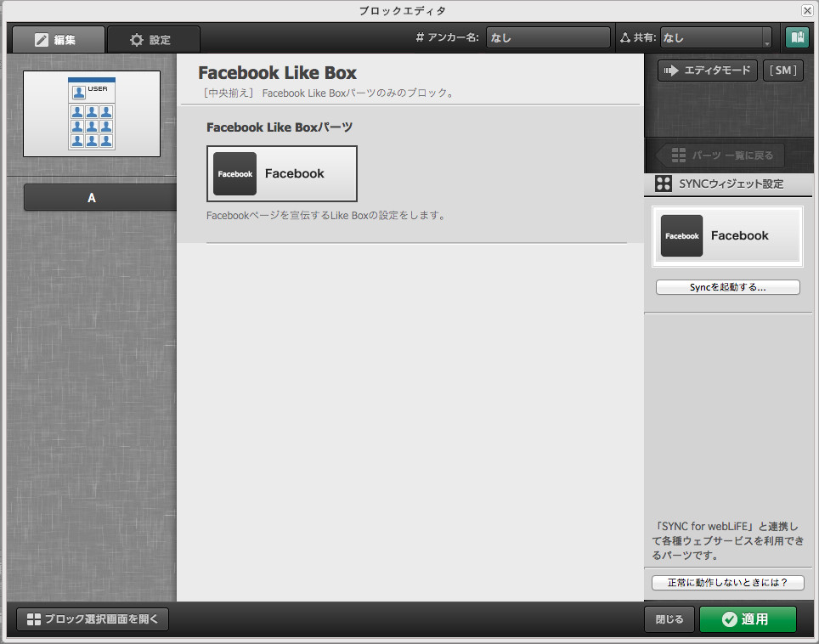Open 正常に動作しないときには？ help

(727, 582)
